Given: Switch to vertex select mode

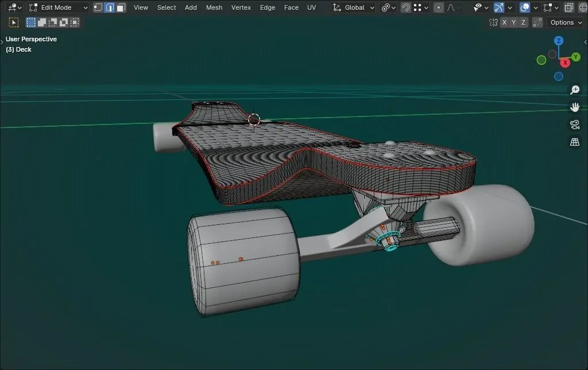Looking at the screenshot, I should coord(98,7).
